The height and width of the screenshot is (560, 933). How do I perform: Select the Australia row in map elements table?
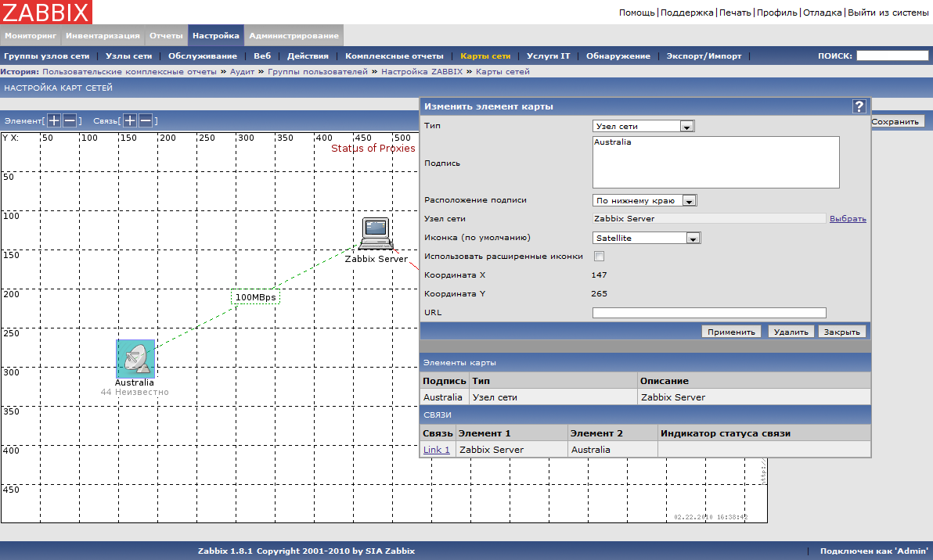click(645, 397)
